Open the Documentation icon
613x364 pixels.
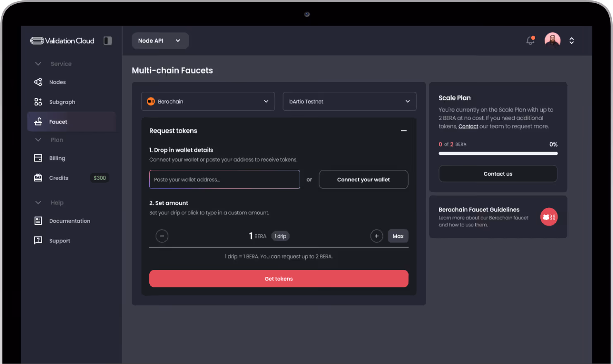coord(38,221)
